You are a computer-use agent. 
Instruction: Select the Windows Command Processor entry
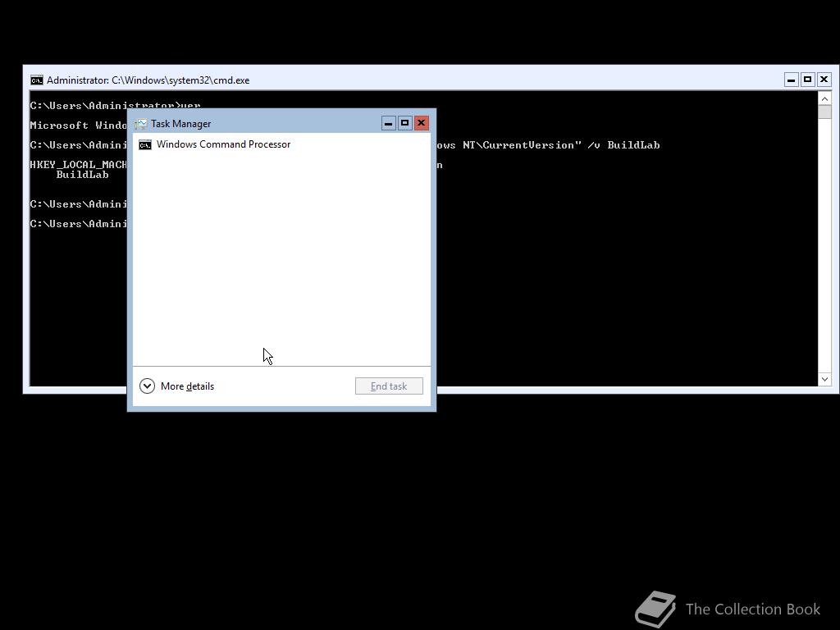281,144
